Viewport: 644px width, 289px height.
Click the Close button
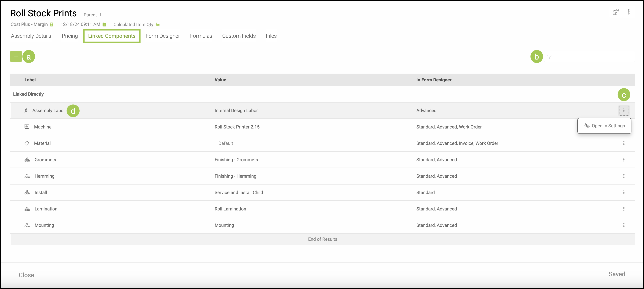(26, 275)
